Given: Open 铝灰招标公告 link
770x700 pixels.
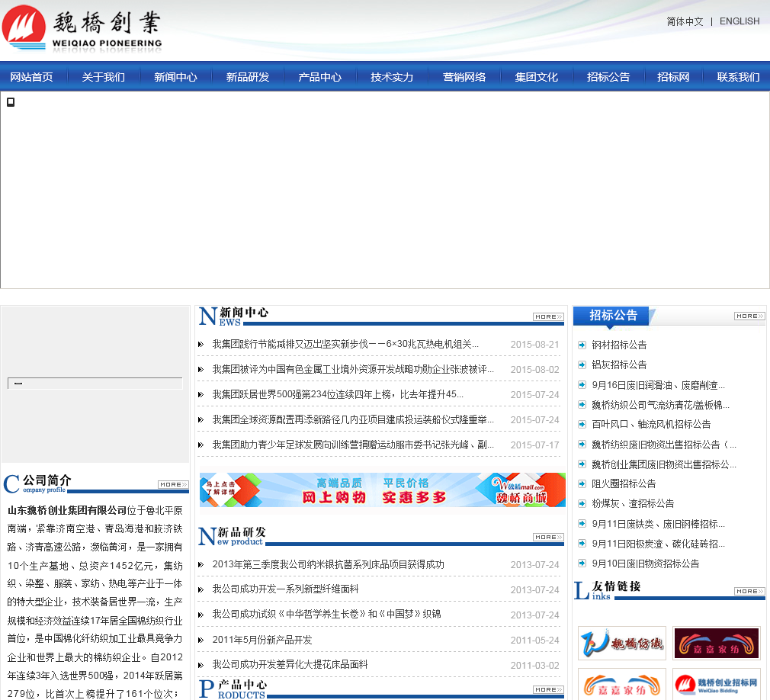Looking at the screenshot, I should pos(619,364).
